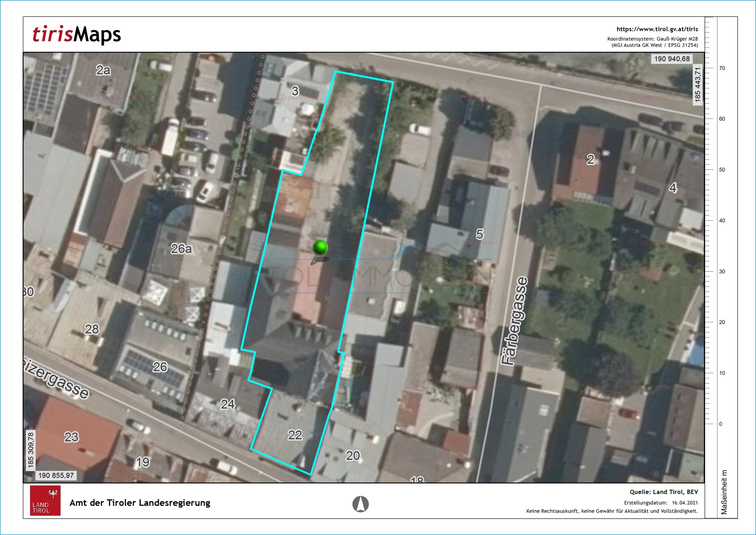Click building number 22 label
The image size is (756, 535).
(x=295, y=435)
